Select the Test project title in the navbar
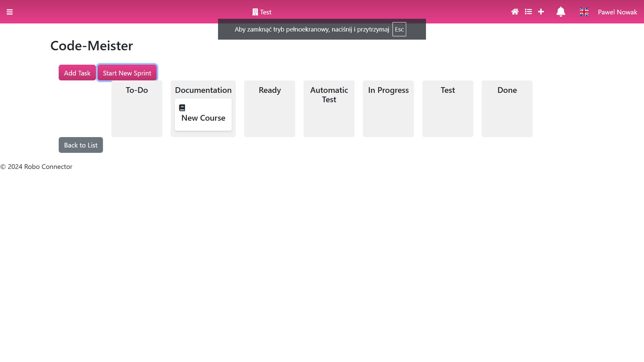 coord(265,12)
